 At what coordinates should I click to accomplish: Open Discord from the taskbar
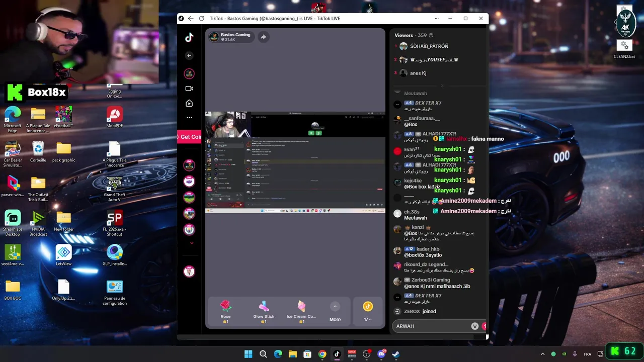click(381, 354)
